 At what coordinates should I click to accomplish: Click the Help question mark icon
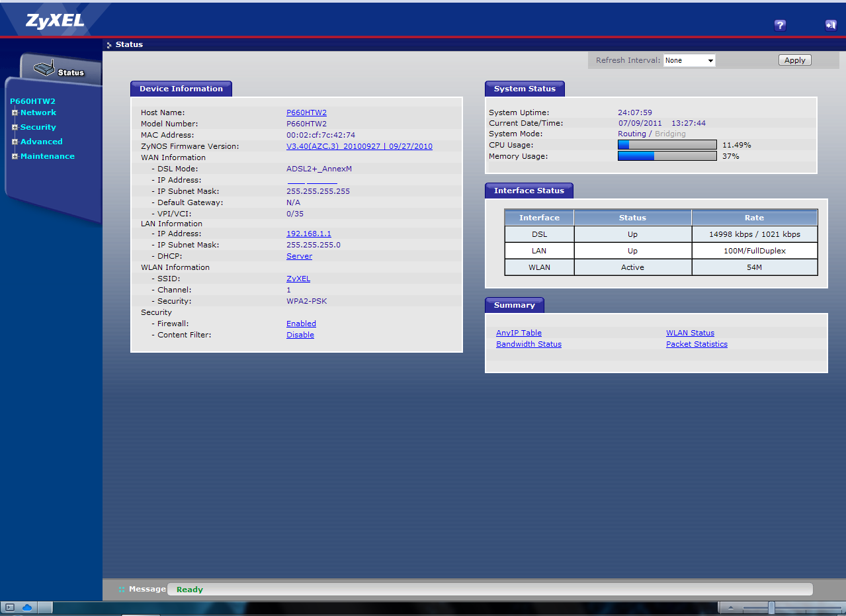point(780,25)
